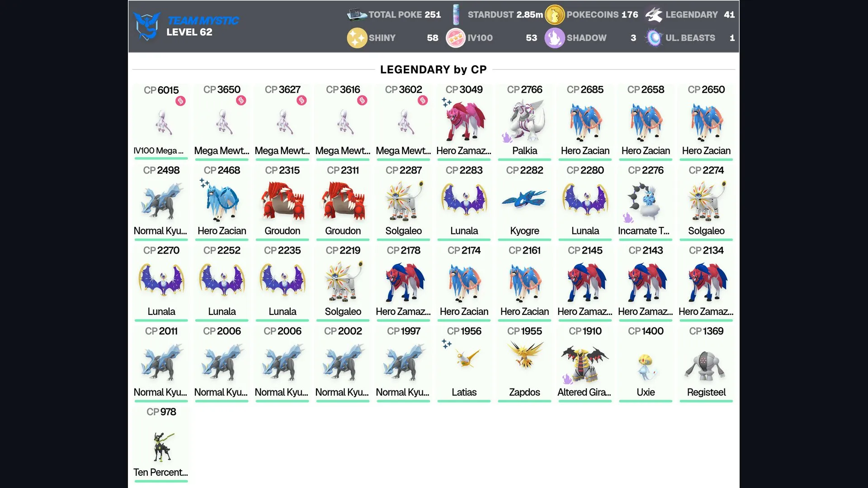Click the shiny sparkle on CP 3049 Zamazenta
Image resolution: width=868 pixels, height=488 pixels.
[x=447, y=102]
